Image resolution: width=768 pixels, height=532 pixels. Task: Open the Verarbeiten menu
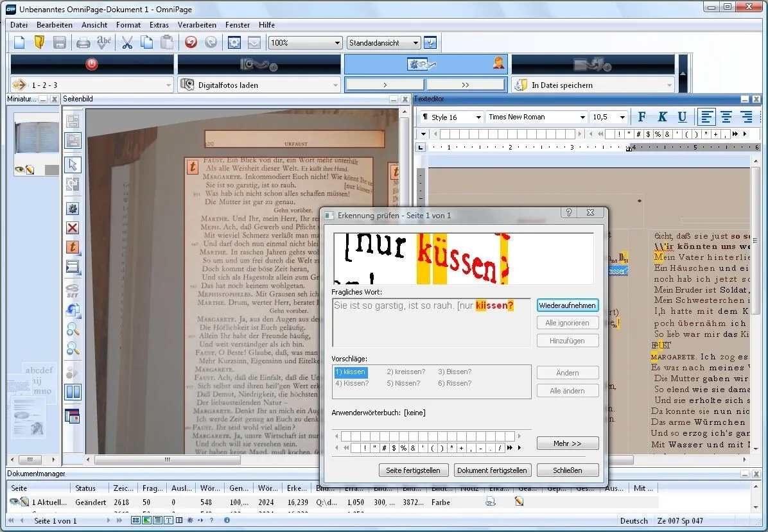click(196, 25)
